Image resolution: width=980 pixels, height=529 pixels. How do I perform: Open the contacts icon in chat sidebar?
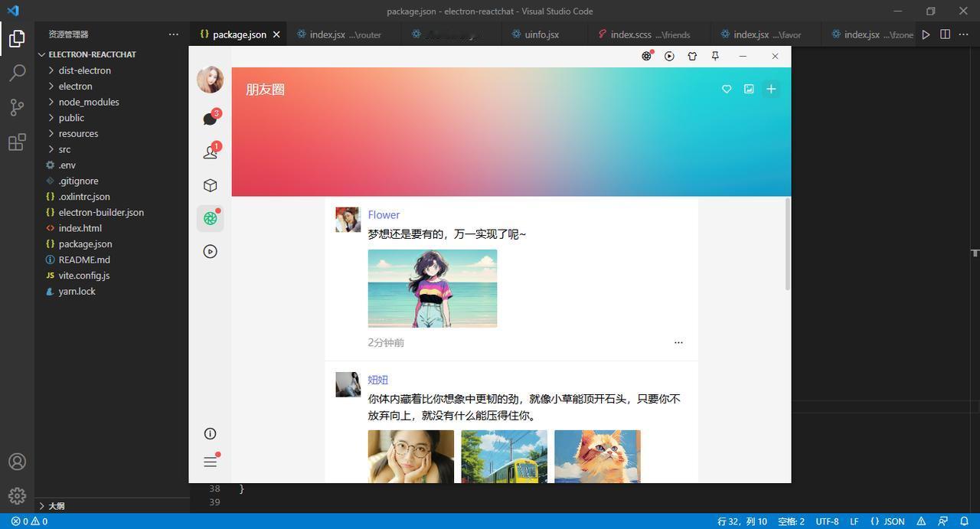coord(210,152)
